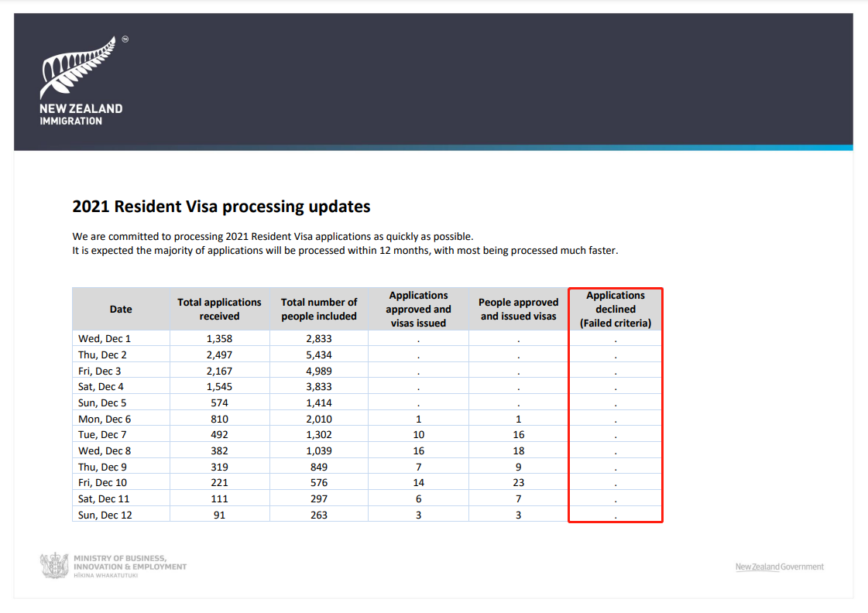Viewport: 868px width, 613px height.
Task: Click the people included value '263'
Action: tap(319, 515)
